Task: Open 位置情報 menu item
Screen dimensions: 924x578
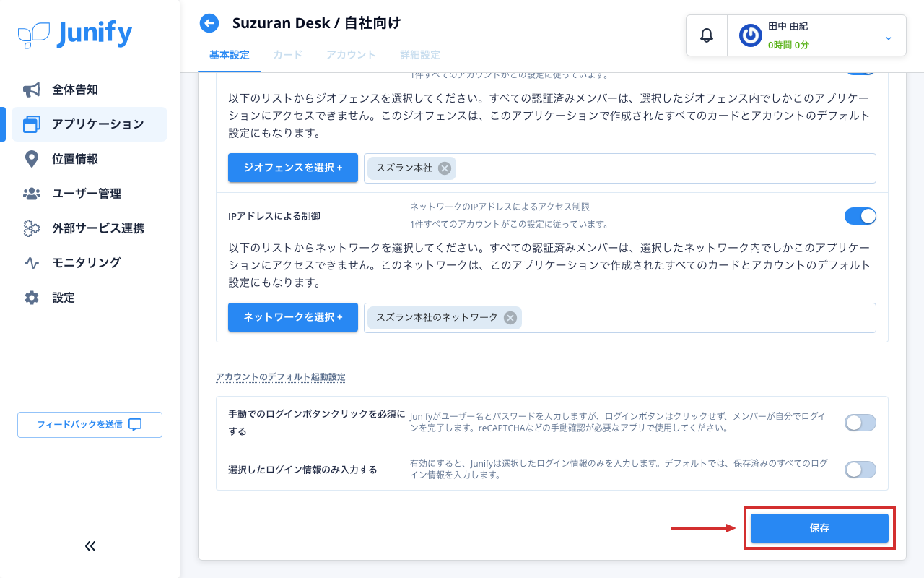Action: pyautogui.click(x=90, y=159)
